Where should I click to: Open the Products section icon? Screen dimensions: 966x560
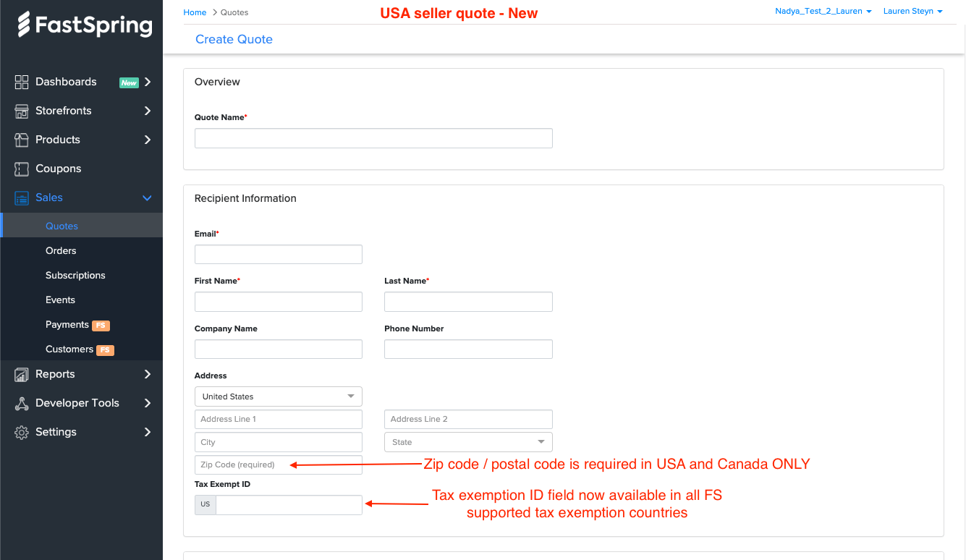[20, 140]
